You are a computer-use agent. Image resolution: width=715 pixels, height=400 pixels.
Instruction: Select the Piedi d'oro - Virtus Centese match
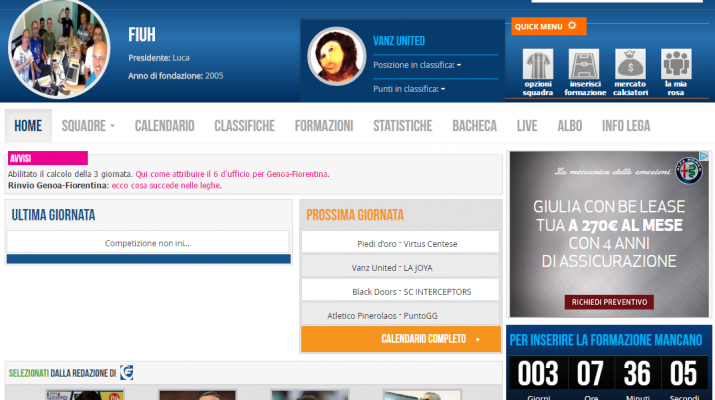(400, 242)
